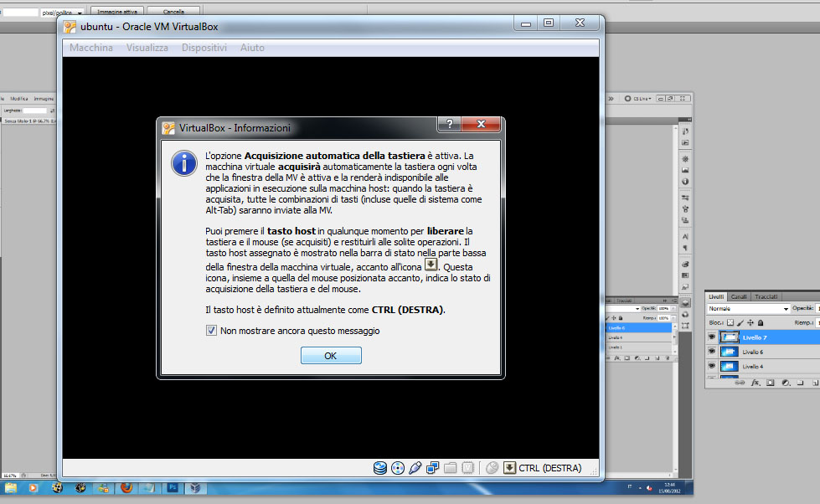Click the Immagine attiva button
The width and height of the screenshot is (820, 504).
(x=117, y=12)
